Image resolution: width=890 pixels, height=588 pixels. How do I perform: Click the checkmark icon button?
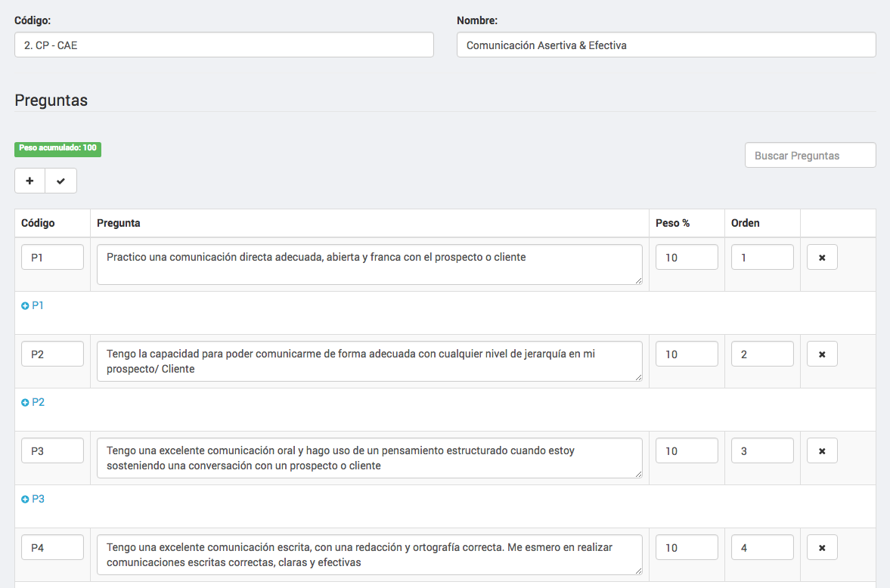[60, 181]
